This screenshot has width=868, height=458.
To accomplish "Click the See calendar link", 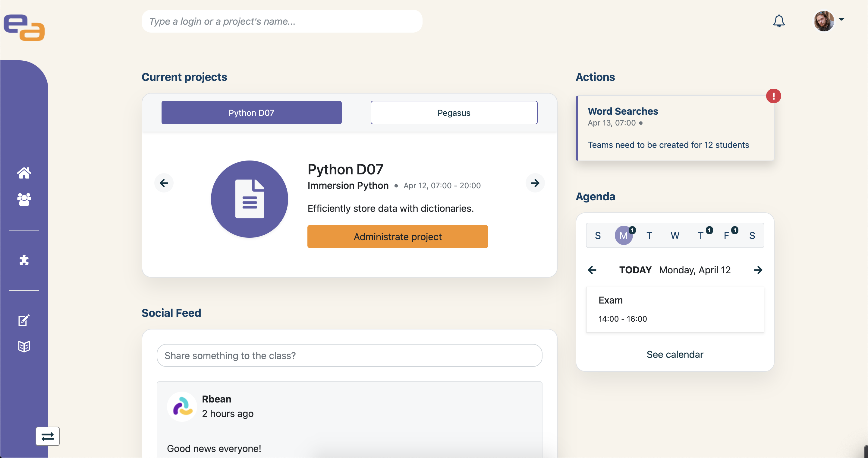I will [x=675, y=355].
